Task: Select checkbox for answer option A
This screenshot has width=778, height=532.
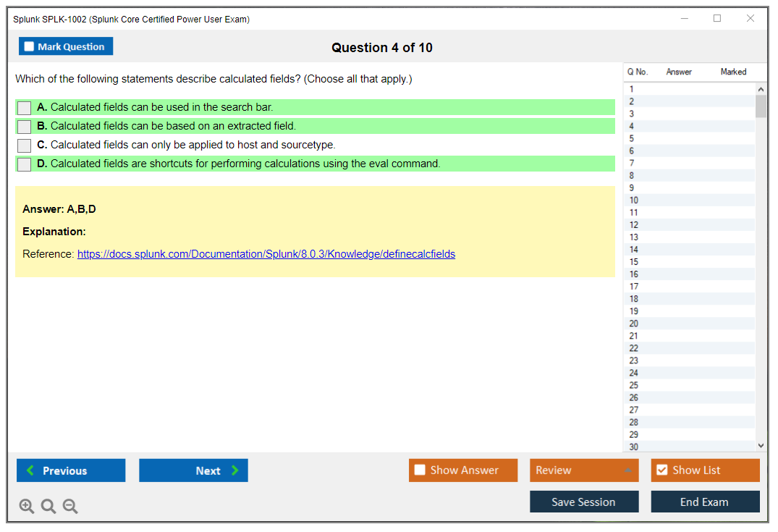Action: click(x=25, y=108)
